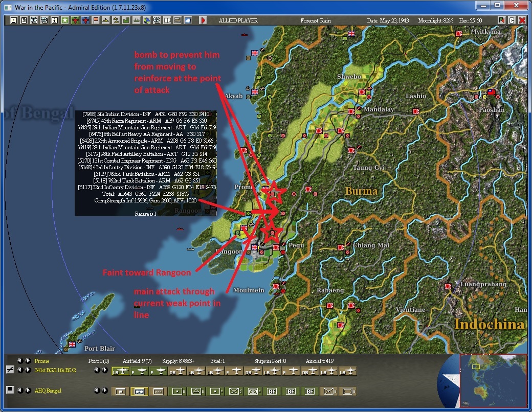Image resolution: width=532 pixels, height=412 pixels.
Task: Open the 'AHQ Bengal' unit
Action: 48,391
